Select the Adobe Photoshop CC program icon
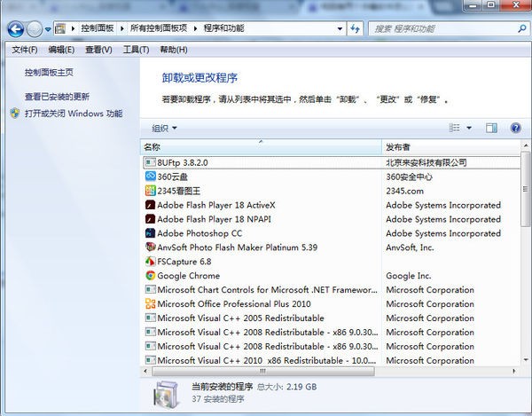Viewport: 532px width, 416px height. point(150,233)
